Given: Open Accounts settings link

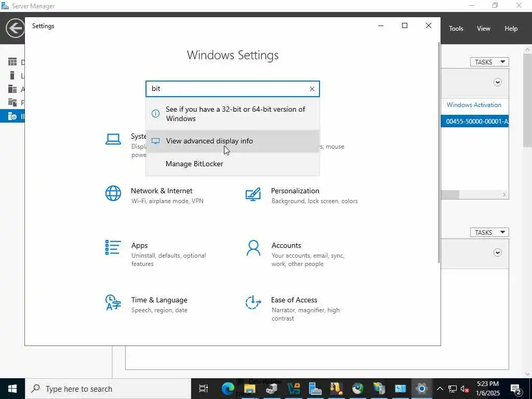Looking at the screenshot, I should point(286,245).
